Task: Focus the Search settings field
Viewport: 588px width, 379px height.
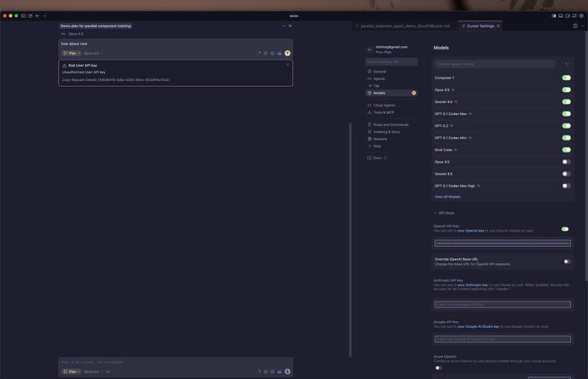Action: click(x=391, y=62)
